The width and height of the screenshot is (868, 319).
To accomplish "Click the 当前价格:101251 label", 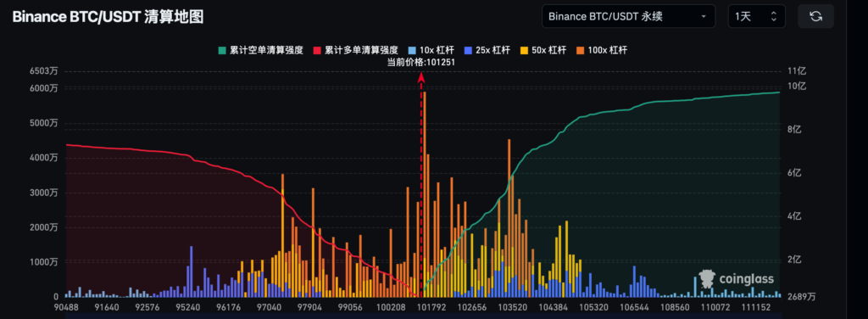I will coord(420,63).
